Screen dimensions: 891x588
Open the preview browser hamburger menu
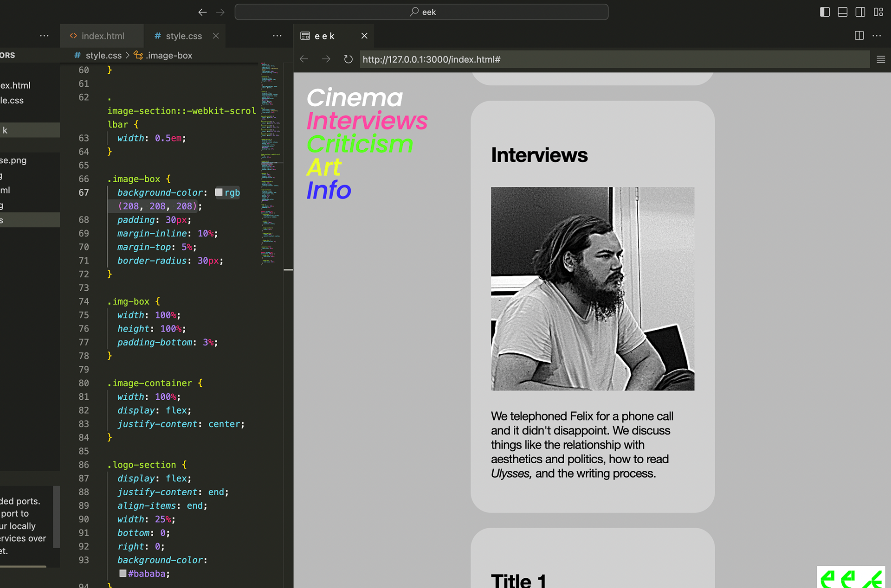[881, 59]
